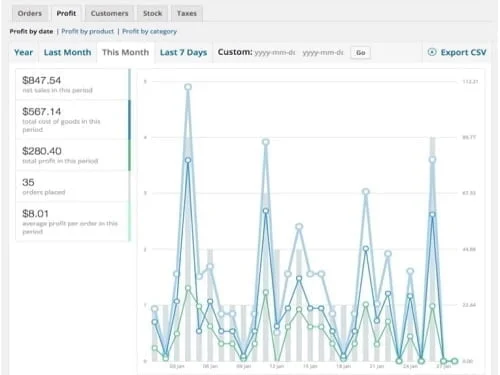
Task: Select the Profit tab
Action: 66,14
